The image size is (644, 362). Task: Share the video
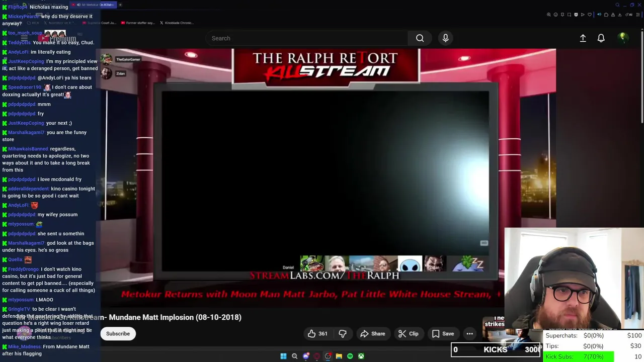coord(373,334)
